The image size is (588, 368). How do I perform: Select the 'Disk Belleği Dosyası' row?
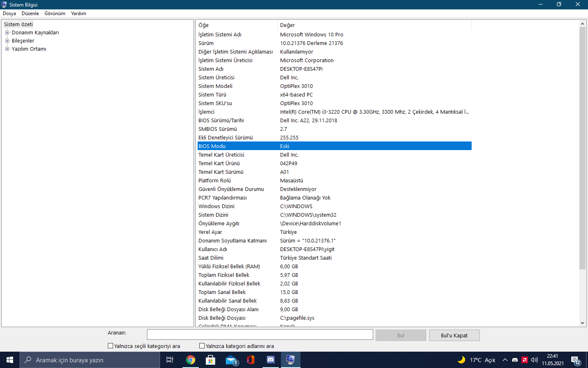click(334, 318)
